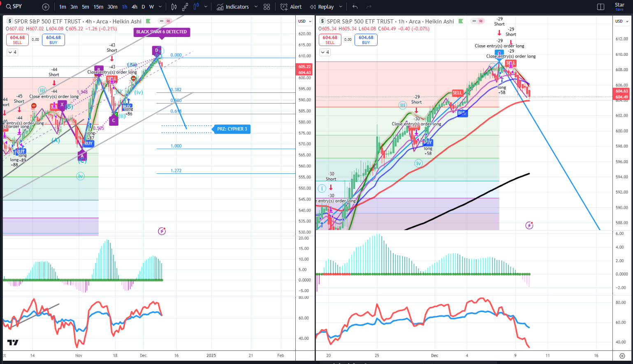Choose the candlestick chart type icon
This screenshot has height=364, width=633.
coord(174,7)
